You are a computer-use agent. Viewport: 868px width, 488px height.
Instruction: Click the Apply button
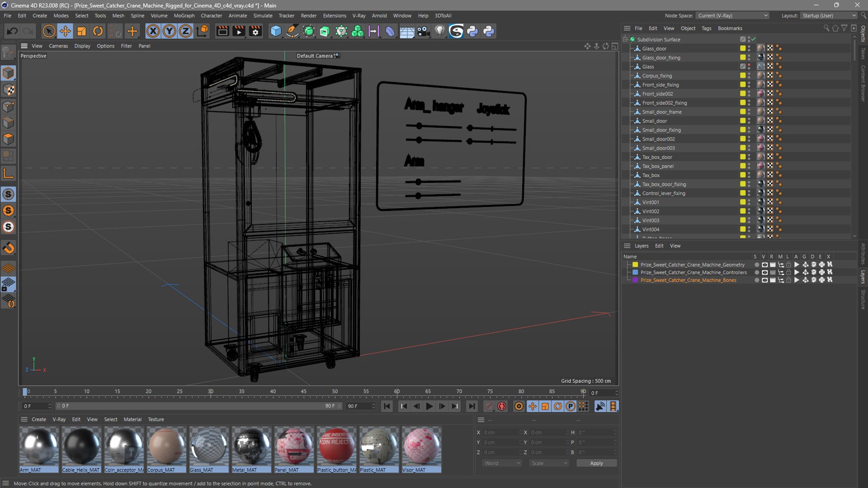pyautogui.click(x=596, y=463)
